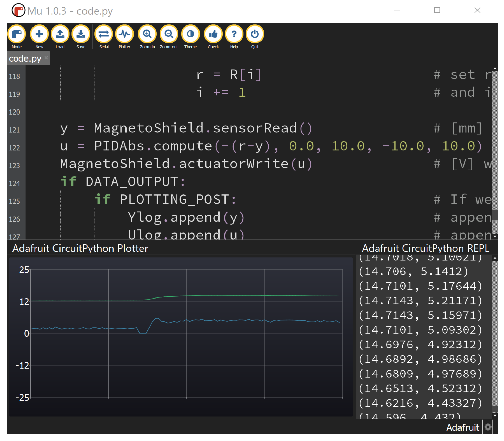The height and width of the screenshot is (441, 504).
Task: Select the code.py tab
Action: point(25,59)
